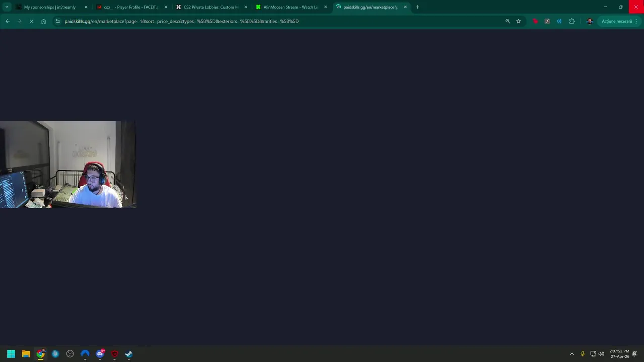644x362 pixels.
Task: Show hidden system tray icons
Action: pyautogui.click(x=572, y=354)
